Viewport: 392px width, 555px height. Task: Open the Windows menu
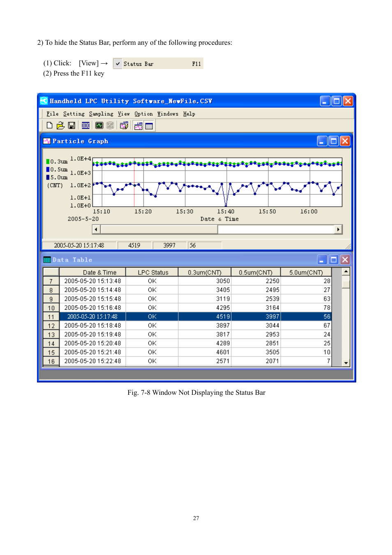click(x=168, y=114)
